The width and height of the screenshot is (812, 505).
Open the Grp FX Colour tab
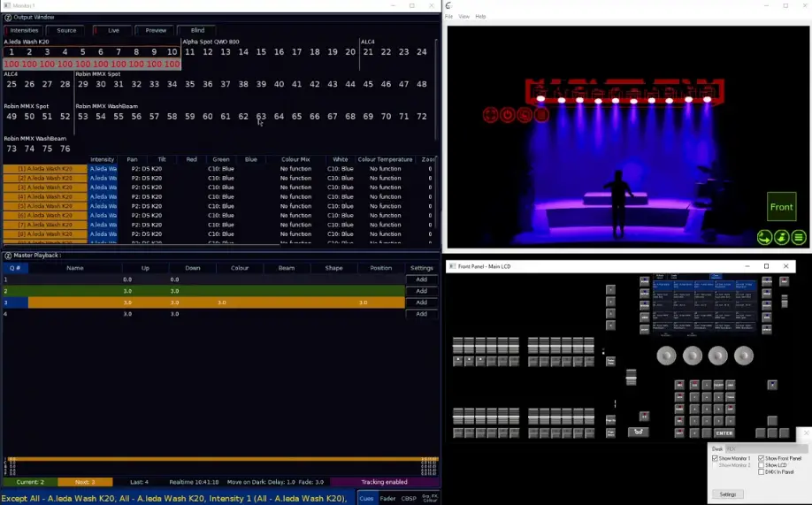point(430,498)
